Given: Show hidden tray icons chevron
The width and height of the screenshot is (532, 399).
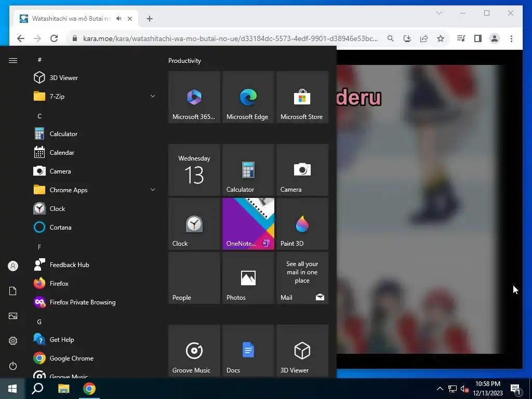Looking at the screenshot, I should pos(440,389).
